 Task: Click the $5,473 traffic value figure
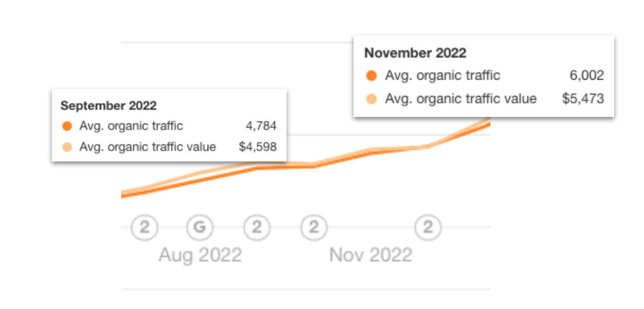click(583, 99)
